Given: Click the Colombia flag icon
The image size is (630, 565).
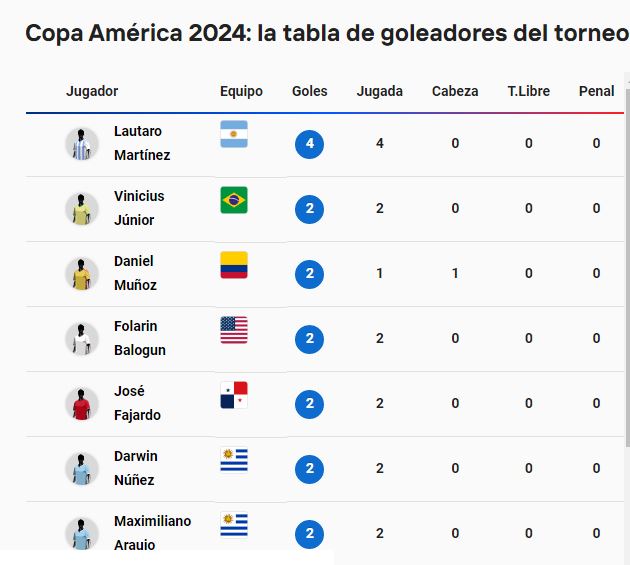Looking at the screenshot, I should click(x=234, y=265).
